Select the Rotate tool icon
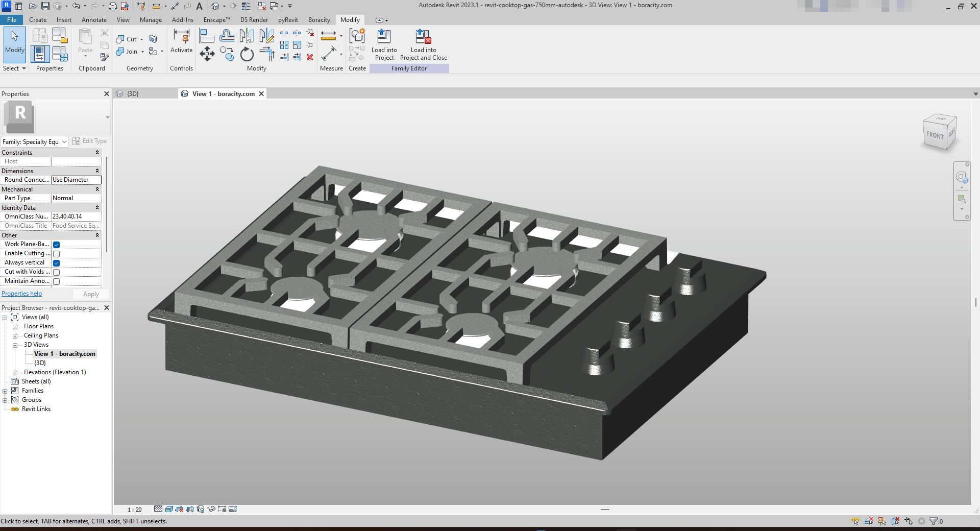Image resolution: width=980 pixels, height=531 pixels. 247,54
